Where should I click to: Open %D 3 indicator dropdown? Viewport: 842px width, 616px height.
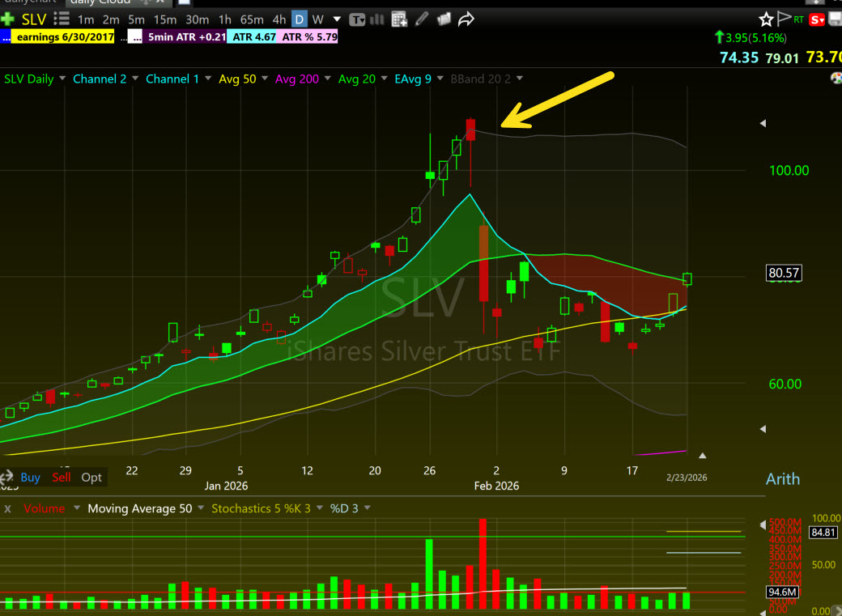(368, 508)
